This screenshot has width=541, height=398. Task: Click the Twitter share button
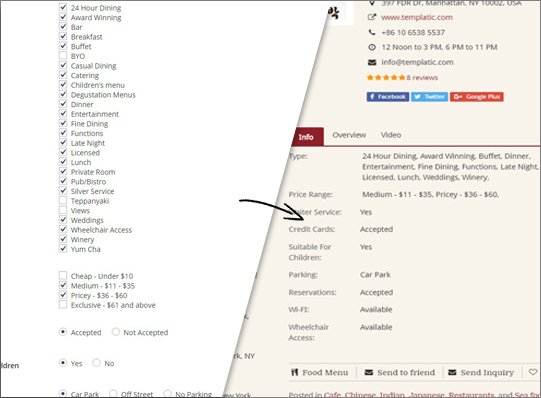pyautogui.click(x=430, y=97)
